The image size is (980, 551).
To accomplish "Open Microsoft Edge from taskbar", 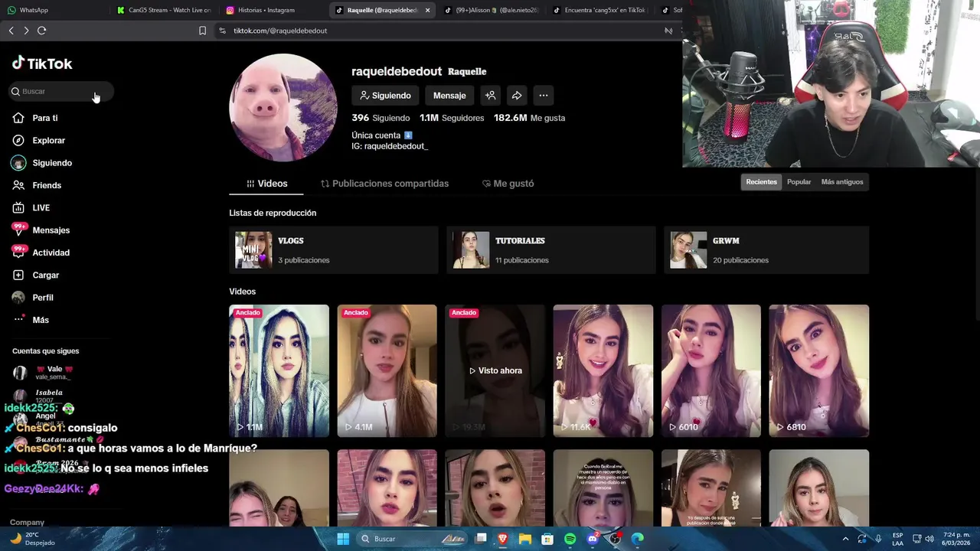I will [637, 539].
